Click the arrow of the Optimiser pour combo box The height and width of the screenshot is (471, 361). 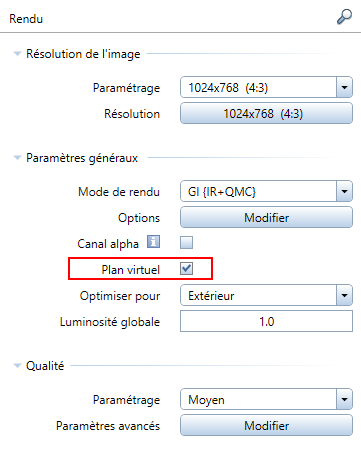tap(344, 295)
